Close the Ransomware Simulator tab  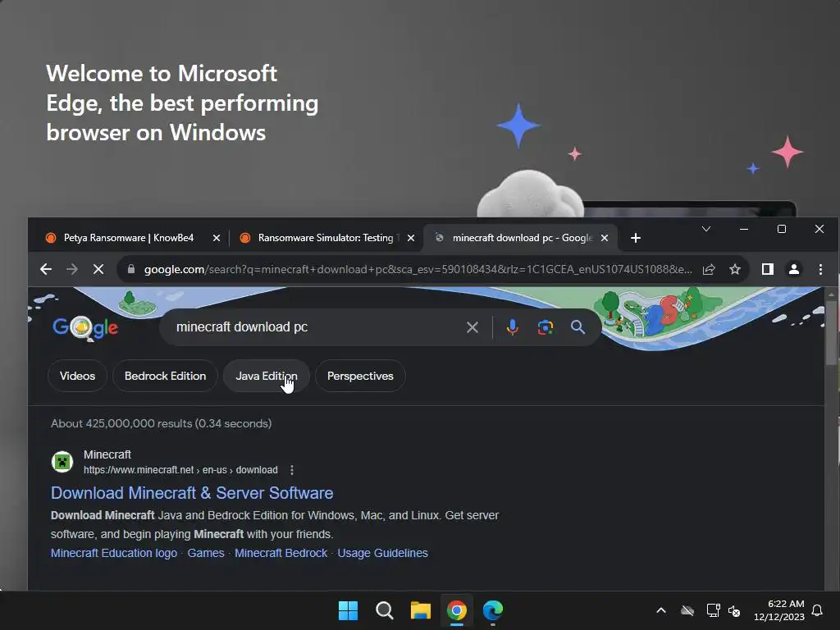[x=410, y=238]
